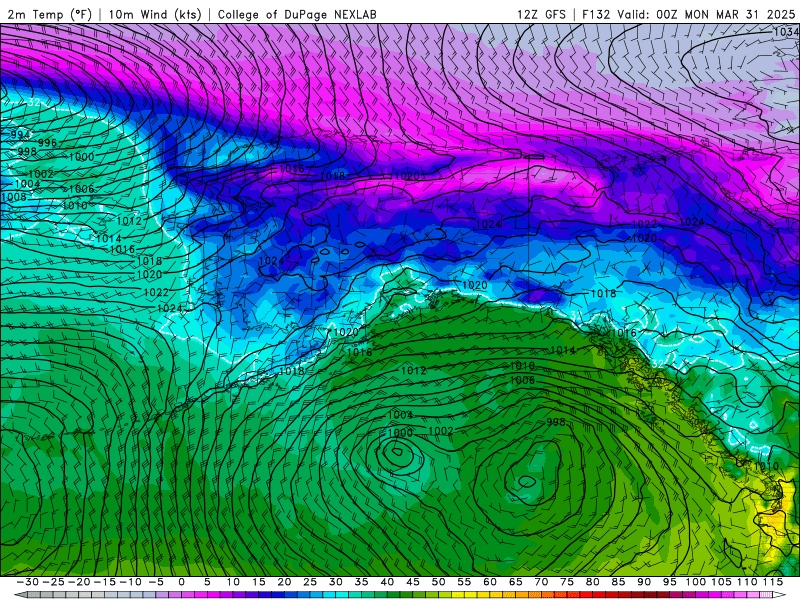This screenshot has height=600, width=800.
Task: Click the -20 value on color scale
Action: 79,582
